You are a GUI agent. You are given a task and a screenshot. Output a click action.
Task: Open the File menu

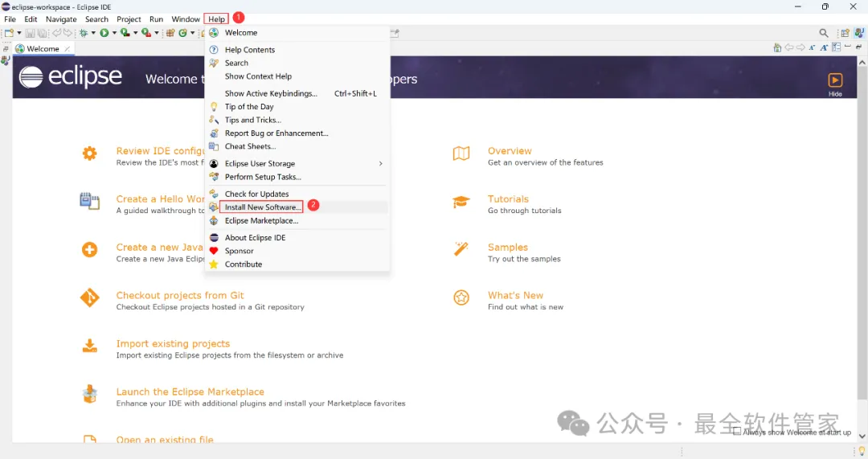pos(10,18)
